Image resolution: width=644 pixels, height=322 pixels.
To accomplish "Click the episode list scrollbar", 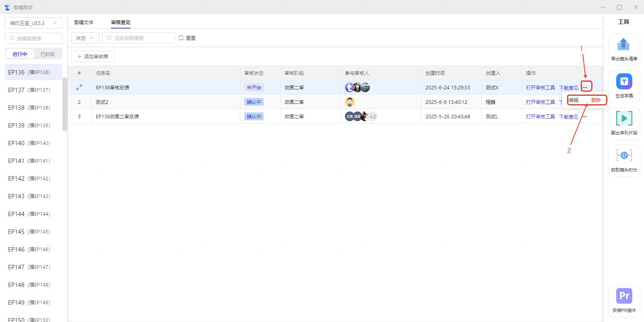I will (65, 105).
